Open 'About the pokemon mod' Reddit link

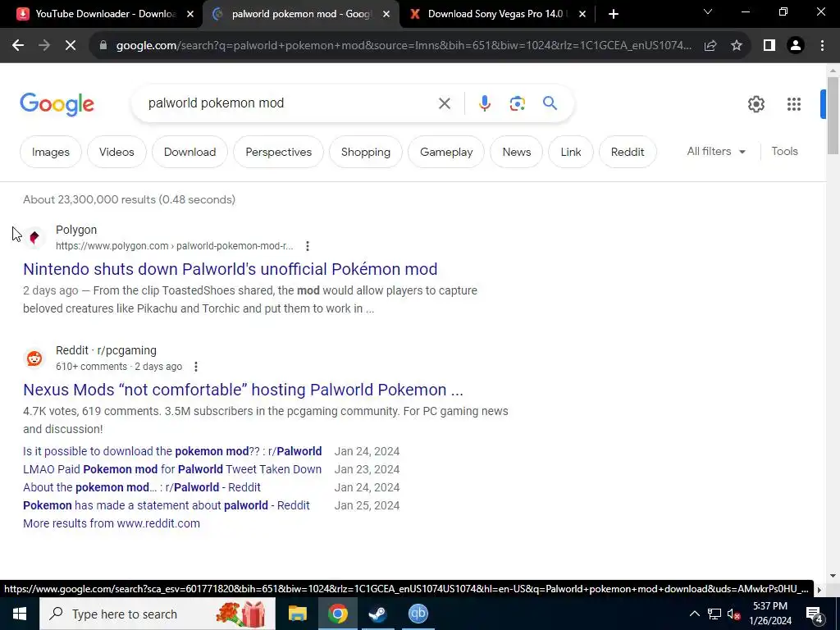click(142, 487)
